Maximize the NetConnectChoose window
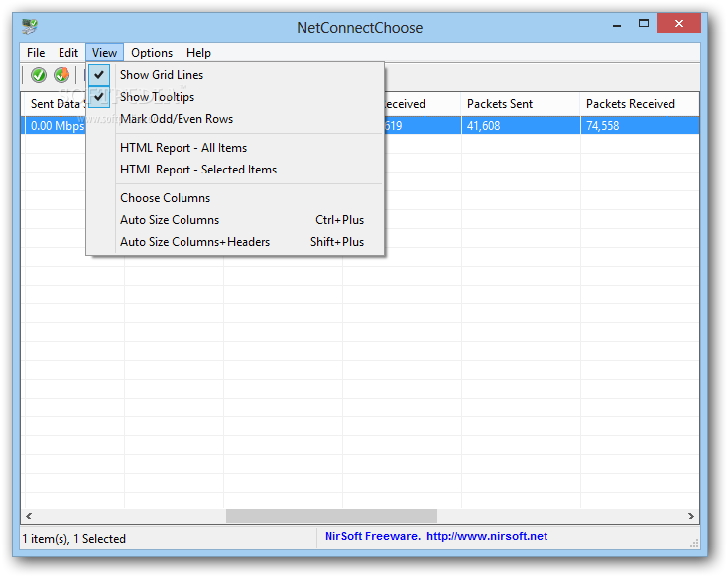 coord(644,23)
